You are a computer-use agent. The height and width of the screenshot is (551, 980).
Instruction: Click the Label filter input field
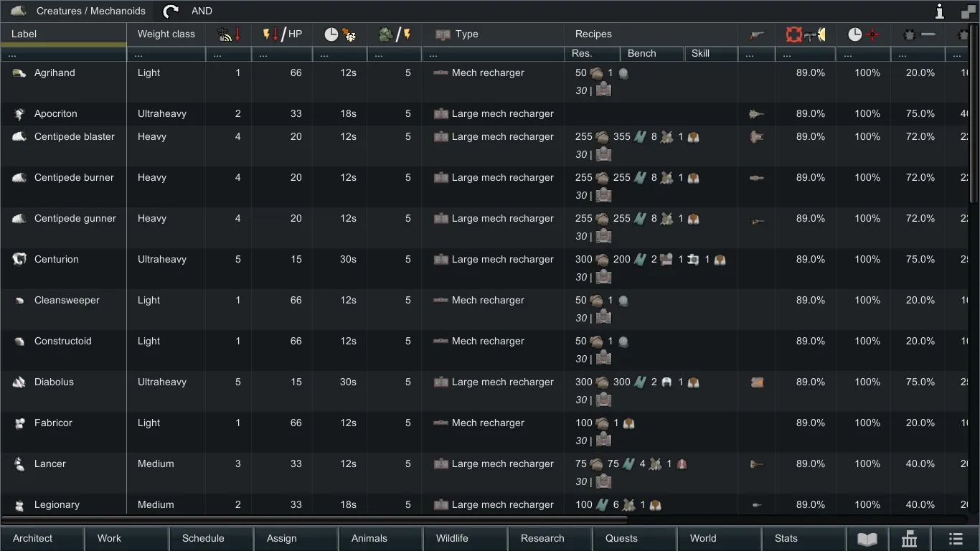[63, 55]
